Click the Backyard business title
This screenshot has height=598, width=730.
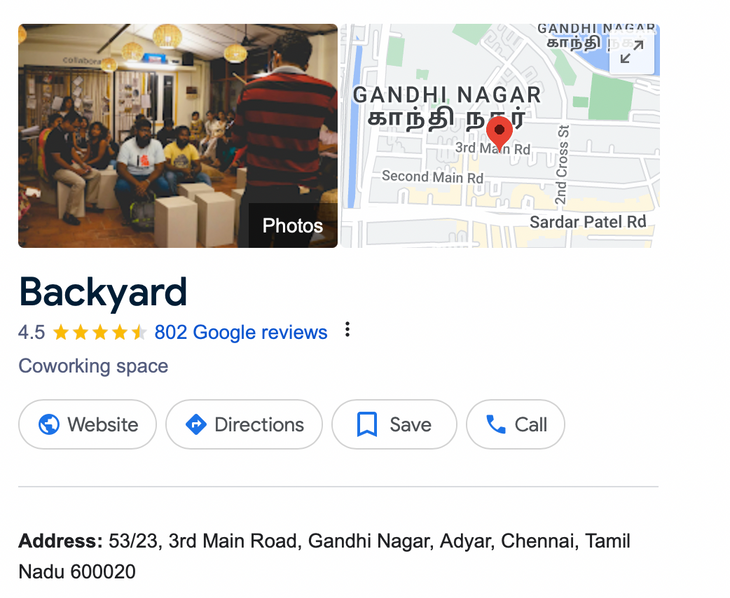[103, 292]
